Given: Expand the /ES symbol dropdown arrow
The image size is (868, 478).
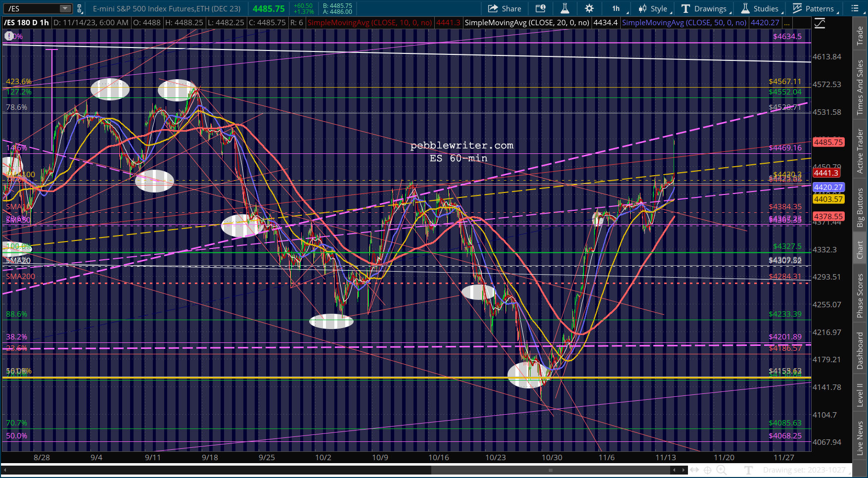Looking at the screenshot, I should [65, 8].
